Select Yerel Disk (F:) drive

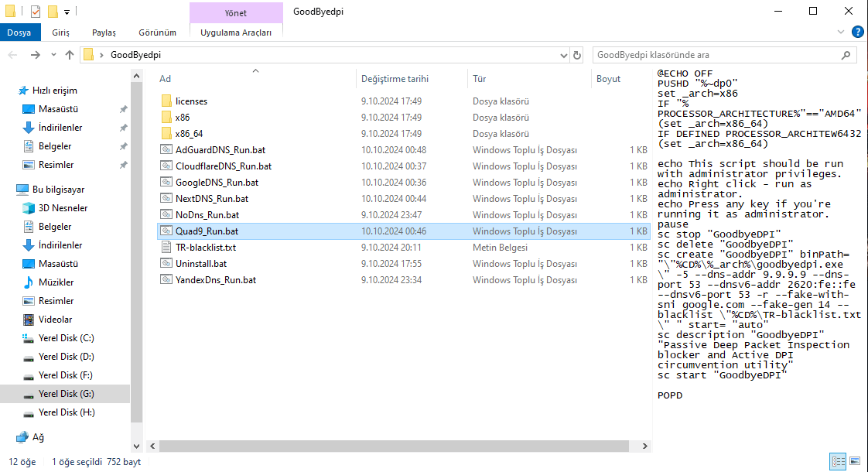65,375
